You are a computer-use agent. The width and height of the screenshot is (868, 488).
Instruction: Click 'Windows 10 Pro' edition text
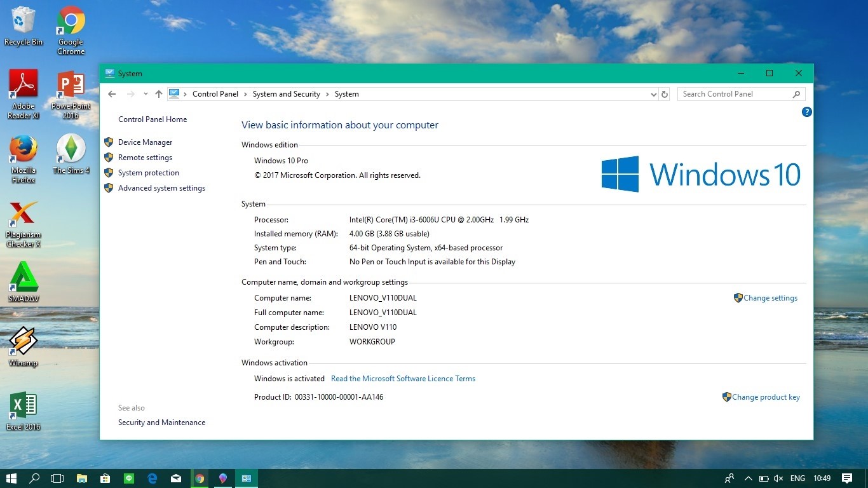point(281,161)
